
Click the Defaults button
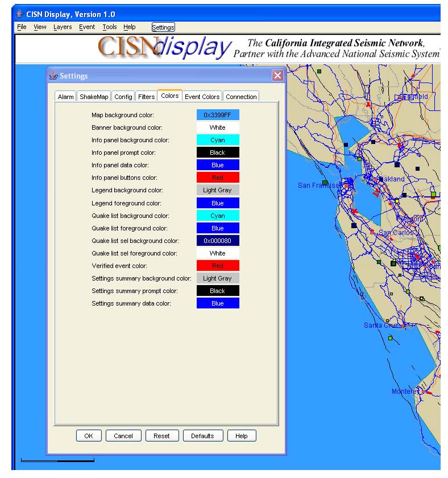tap(202, 436)
